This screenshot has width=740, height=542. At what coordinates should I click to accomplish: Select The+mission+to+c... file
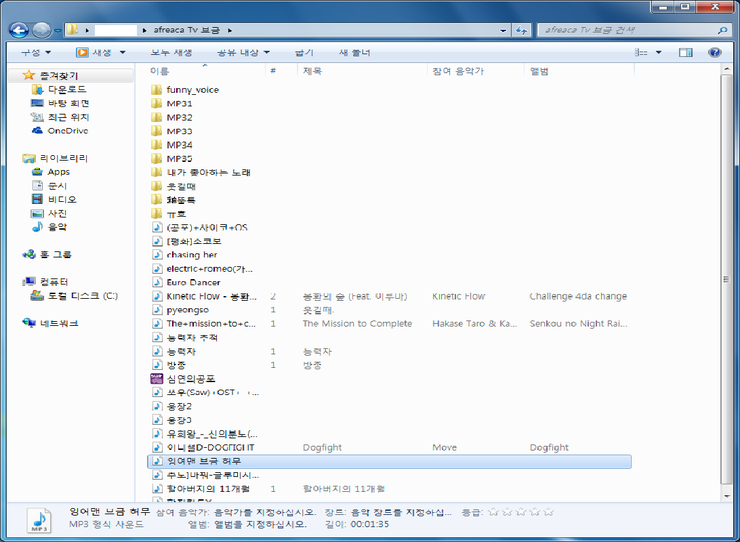pyautogui.click(x=204, y=323)
